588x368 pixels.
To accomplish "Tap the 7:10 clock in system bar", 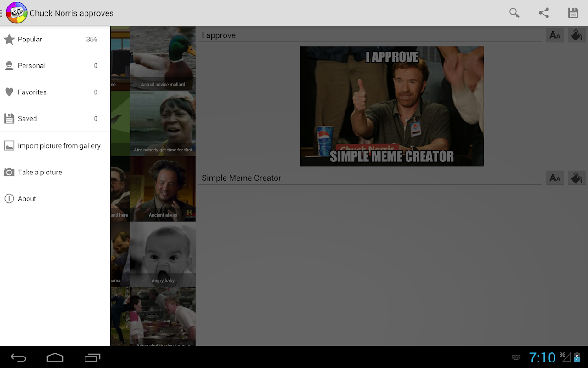I will click(x=542, y=357).
